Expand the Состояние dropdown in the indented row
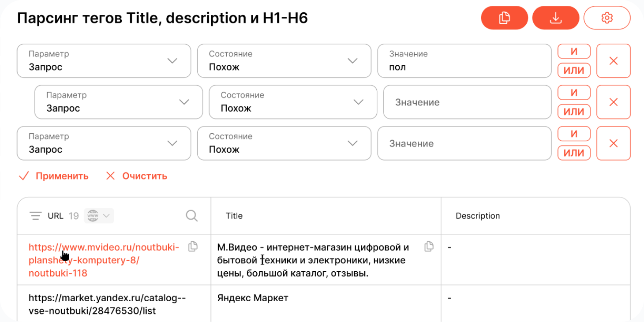 point(293,102)
